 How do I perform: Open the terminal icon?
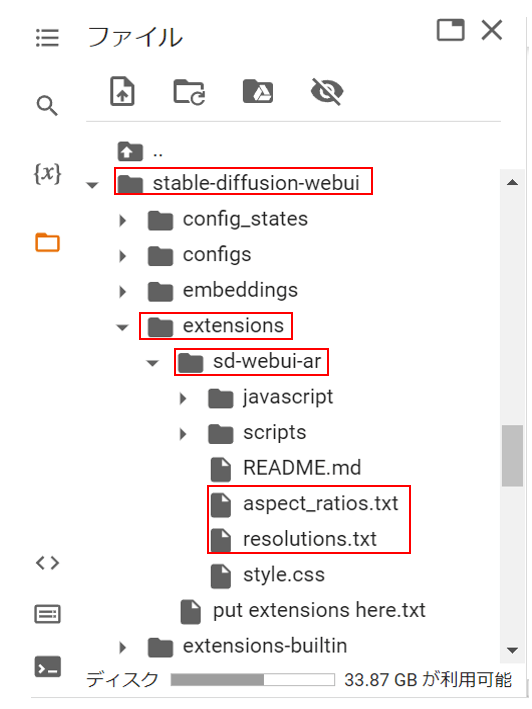pyautogui.click(x=47, y=666)
